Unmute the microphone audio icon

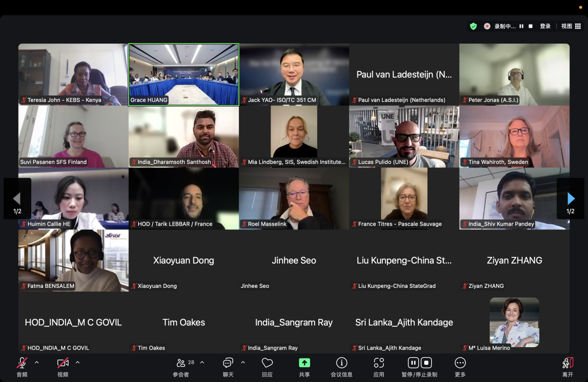point(22,363)
